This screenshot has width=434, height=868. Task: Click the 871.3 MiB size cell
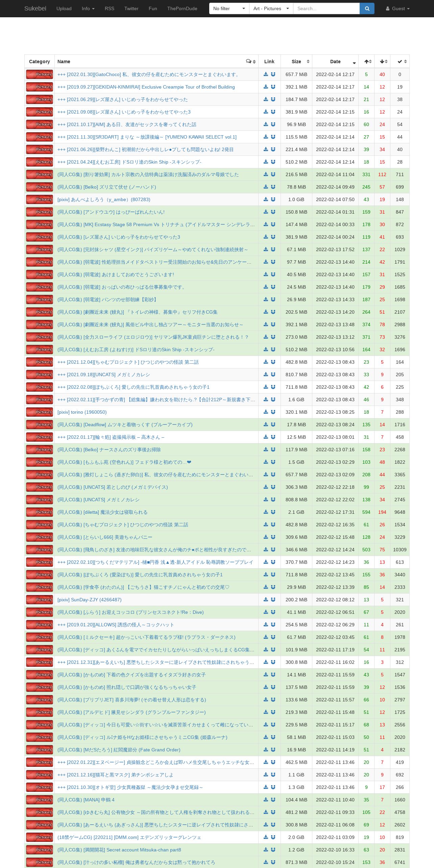click(x=296, y=862)
